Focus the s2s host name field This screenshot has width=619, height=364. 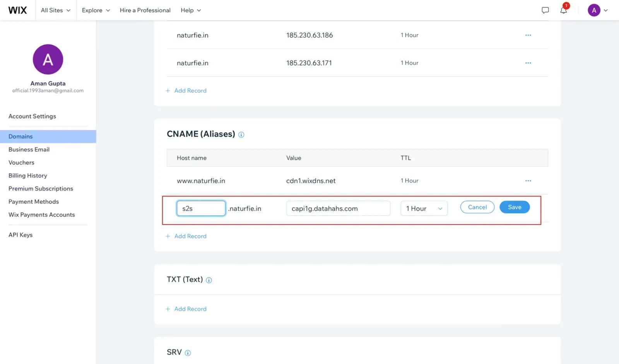[201, 208]
